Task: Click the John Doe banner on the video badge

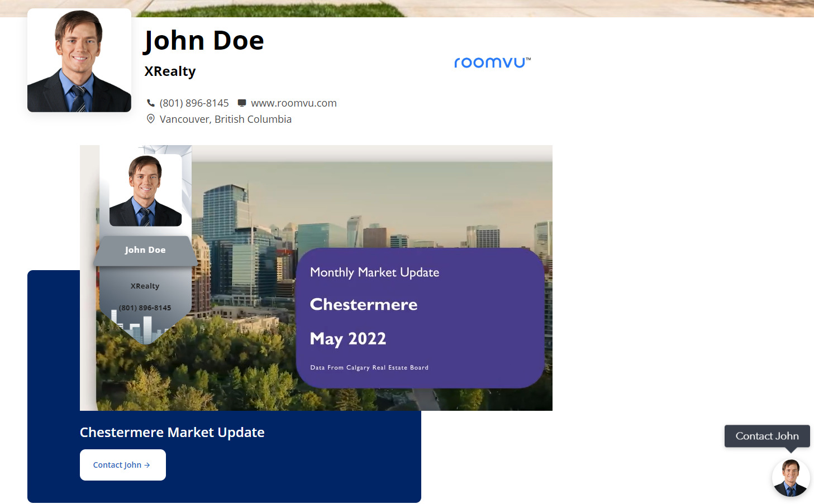Action: 145,250
